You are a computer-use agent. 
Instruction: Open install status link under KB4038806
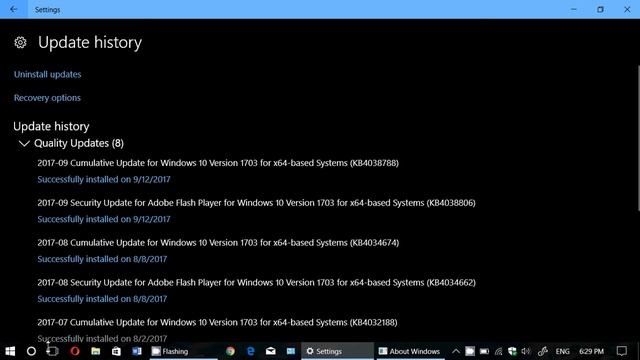pos(104,219)
